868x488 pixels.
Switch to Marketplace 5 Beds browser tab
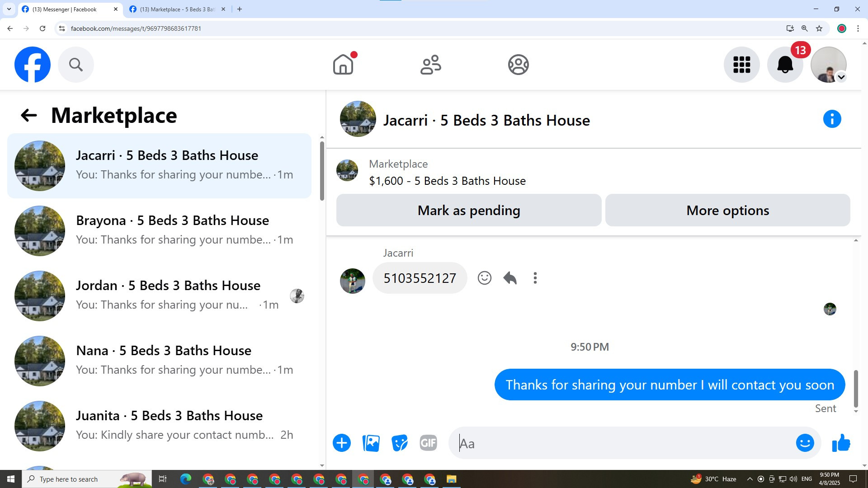[x=176, y=9]
